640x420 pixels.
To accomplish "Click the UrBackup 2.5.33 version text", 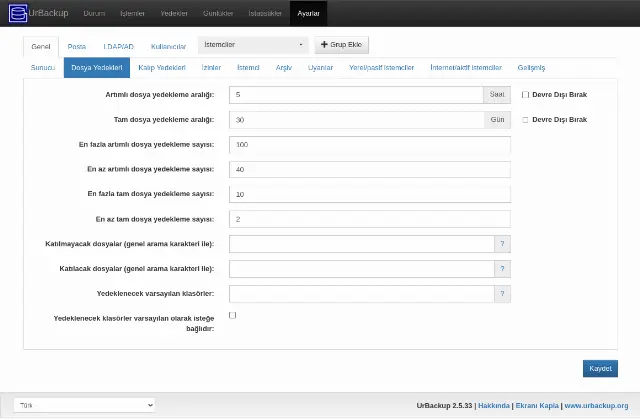I will pyautogui.click(x=444, y=406).
